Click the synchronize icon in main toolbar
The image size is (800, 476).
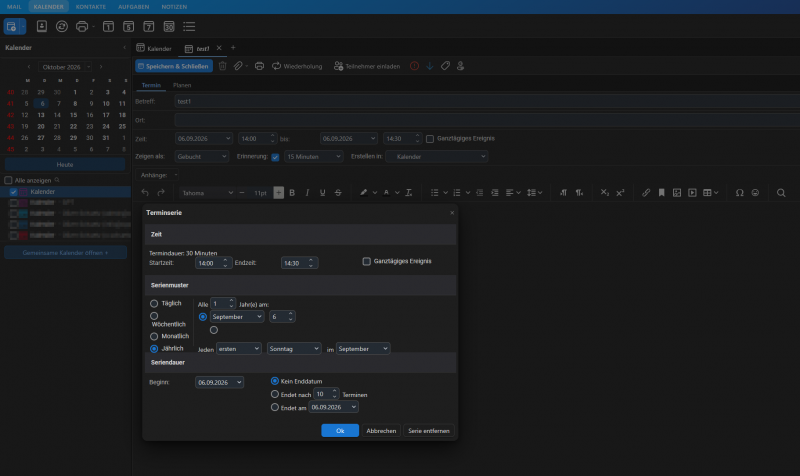(x=62, y=27)
